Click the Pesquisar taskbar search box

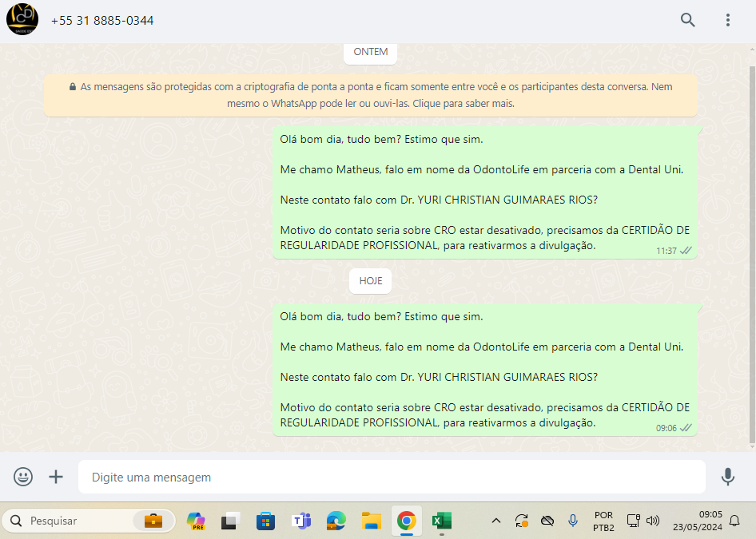(90, 521)
